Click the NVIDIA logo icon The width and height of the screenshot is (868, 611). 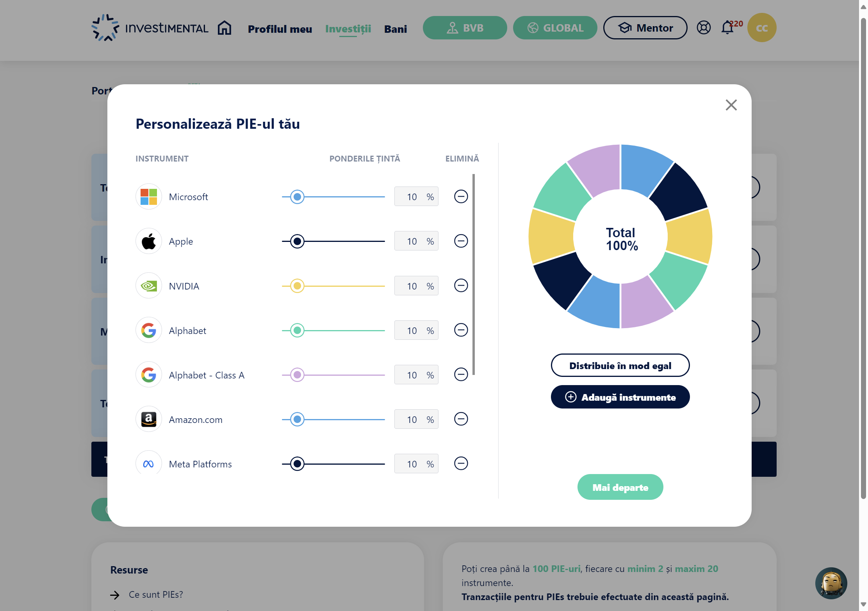(x=149, y=286)
